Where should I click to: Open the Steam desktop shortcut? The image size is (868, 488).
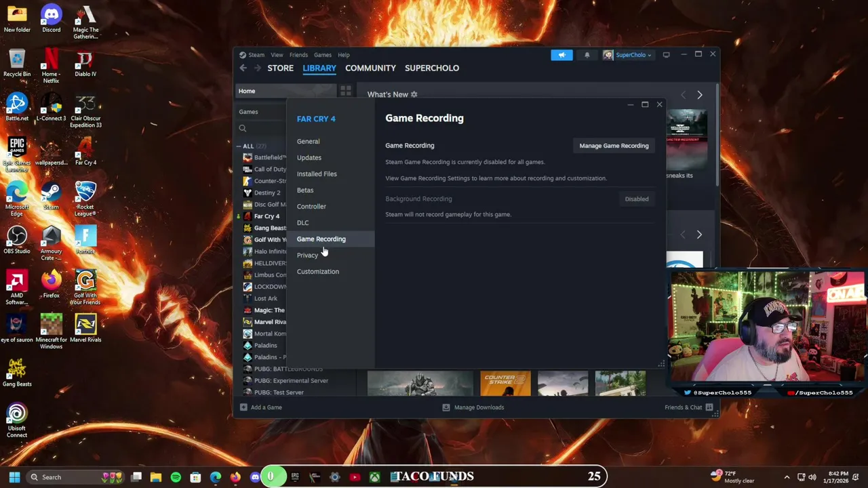(x=51, y=196)
